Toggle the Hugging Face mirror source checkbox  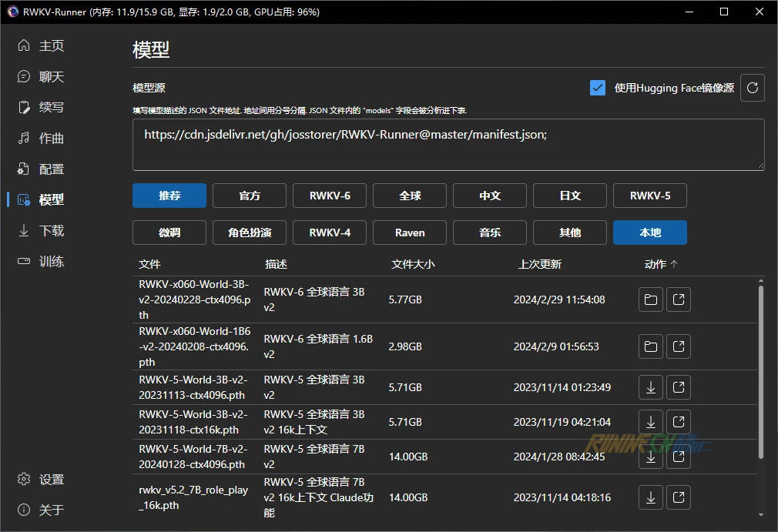[x=598, y=88]
